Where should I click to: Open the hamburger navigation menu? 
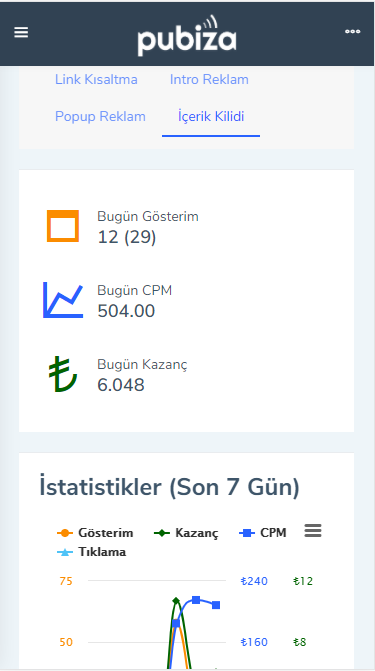pos(21,32)
